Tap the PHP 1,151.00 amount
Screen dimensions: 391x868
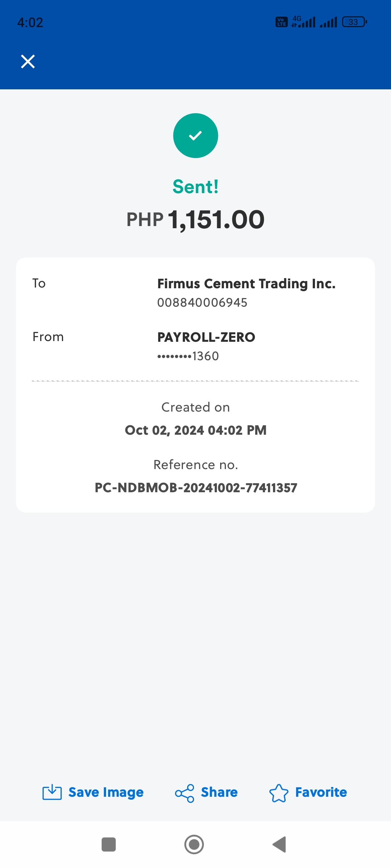pyautogui.click(x=195, y=220)
